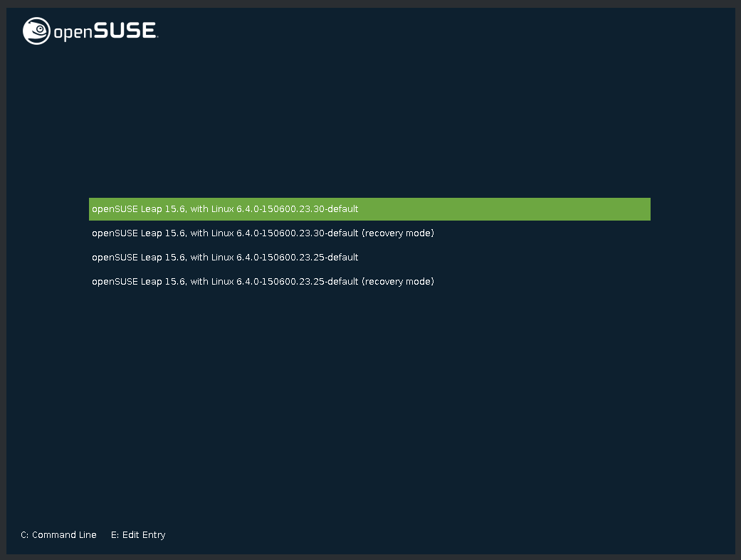Click "(recovery mode)" text in second entry
The image size is (741, 560).
tap(398, 233)
